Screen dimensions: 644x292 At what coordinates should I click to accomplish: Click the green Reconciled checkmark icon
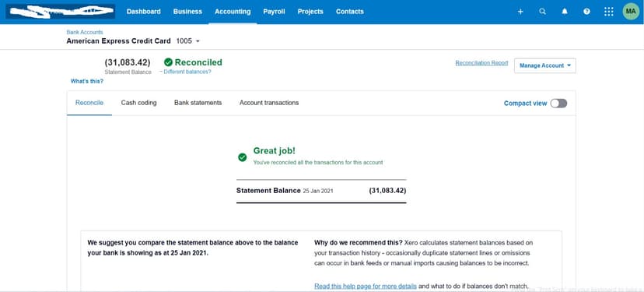[x=168, y=62]
